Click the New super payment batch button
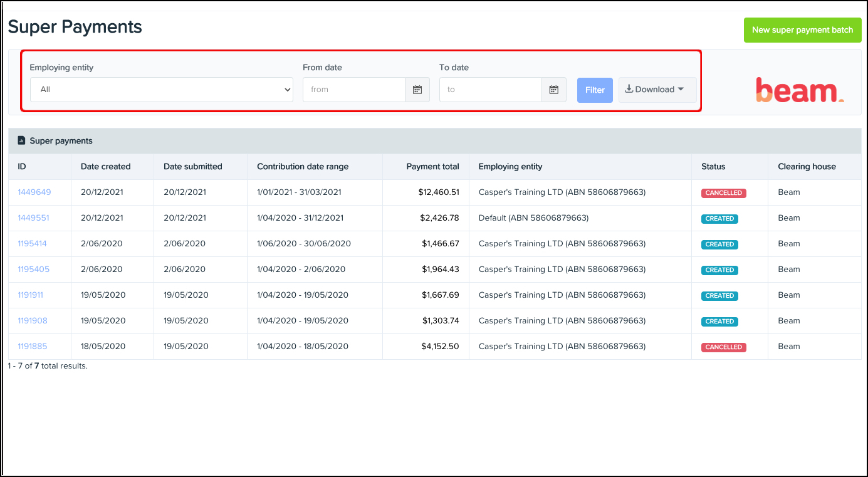 [x=802, y=29]
